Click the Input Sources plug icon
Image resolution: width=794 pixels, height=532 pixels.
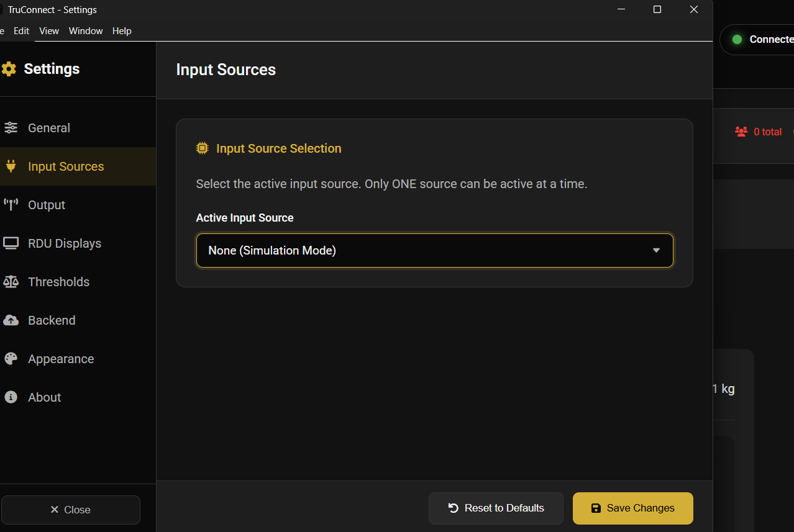tap(11, 166)
